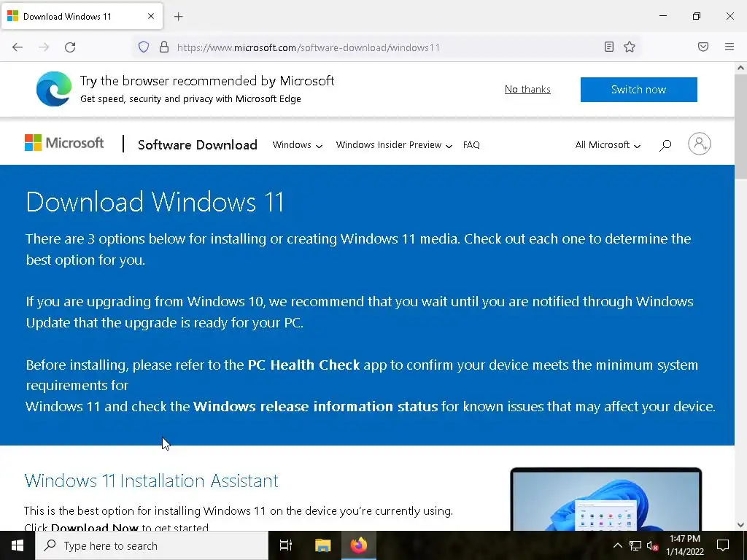Viewport: 747px width, 560px height.
Task: Click the padlock site security icon
Action: (164, 47)
